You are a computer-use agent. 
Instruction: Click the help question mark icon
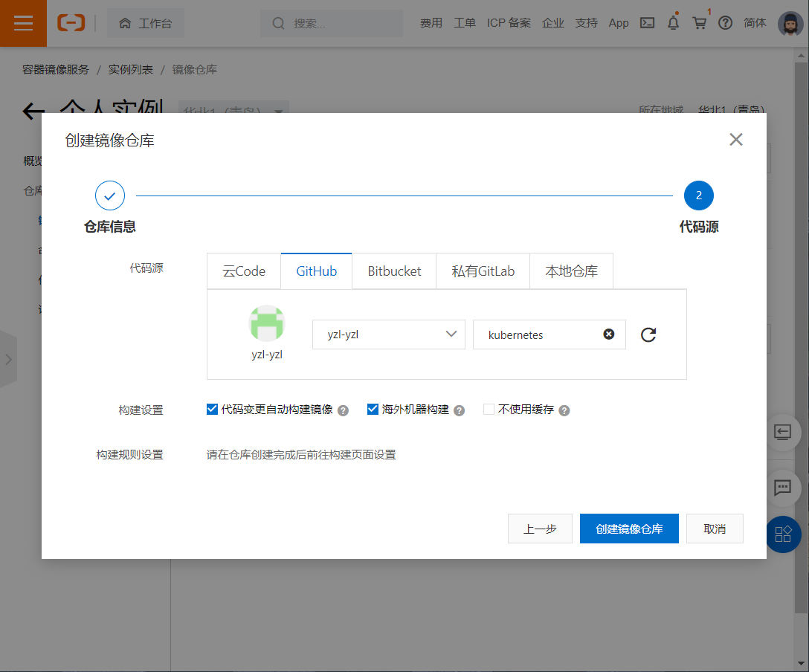(x=725, y=23)
